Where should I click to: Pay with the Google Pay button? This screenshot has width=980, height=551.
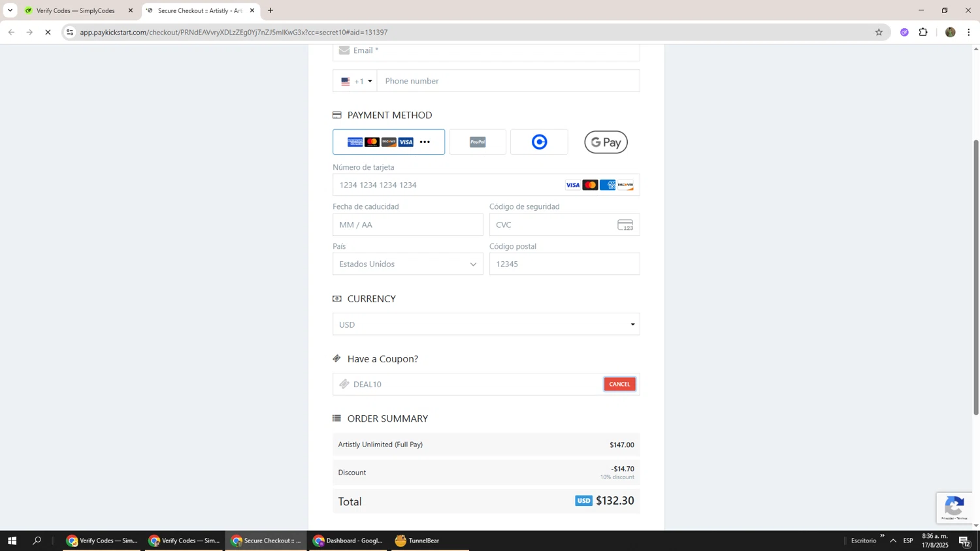click(x=606, y=142)
